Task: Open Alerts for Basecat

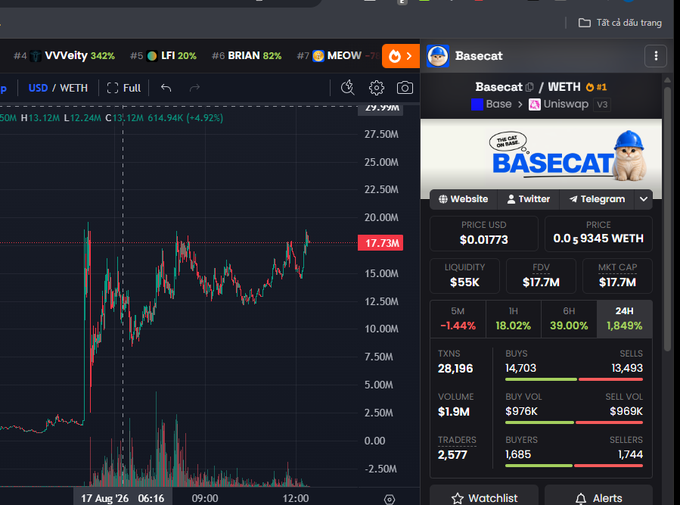Action: (x=598, y=497)
